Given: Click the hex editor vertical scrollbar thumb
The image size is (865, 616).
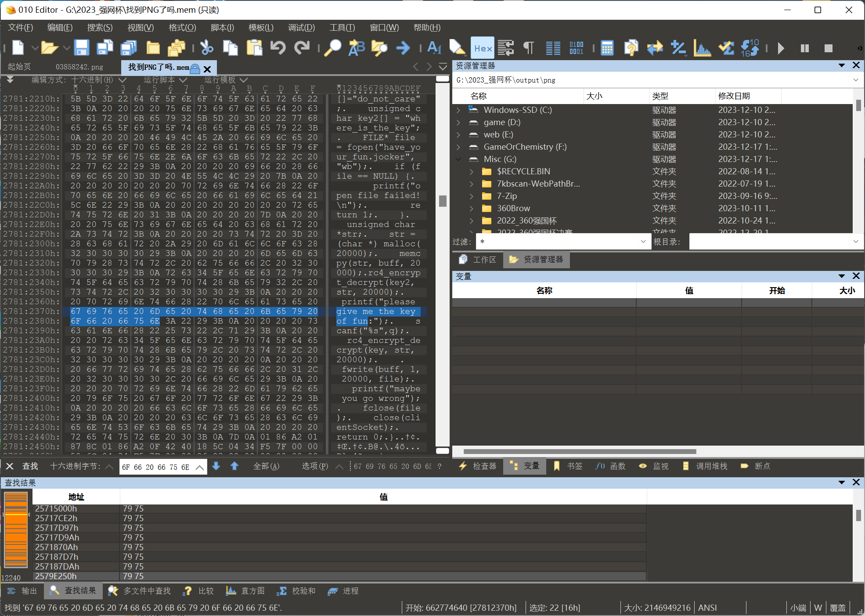Looking at the screenshot, I should point(443,201).
